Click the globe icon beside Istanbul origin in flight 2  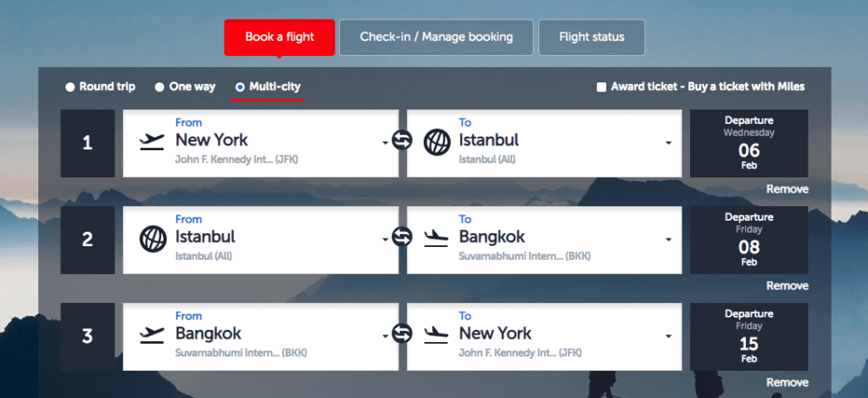pos(153,239)
